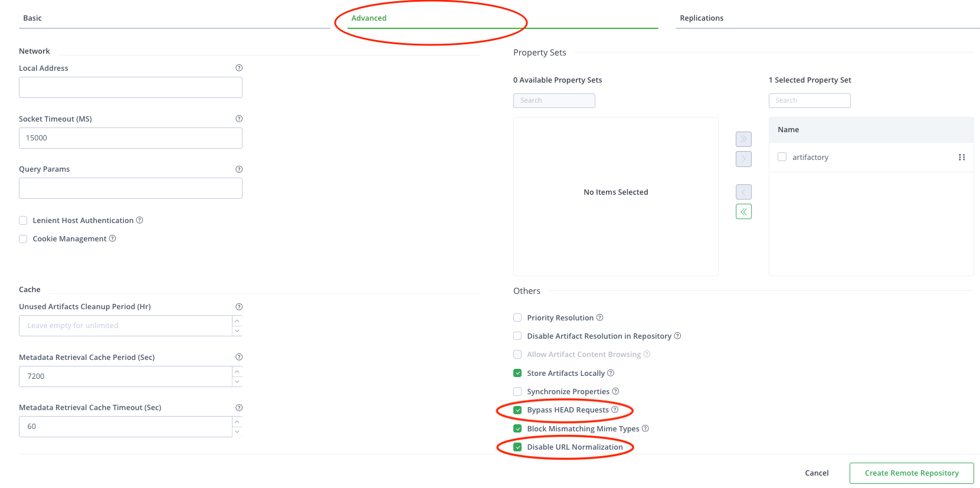The height and width of the screenshot is (488, 980).
Task: Decrease Metadata Retrieval Cache Period with the down arrow
Action: click(x=237, y=382)
